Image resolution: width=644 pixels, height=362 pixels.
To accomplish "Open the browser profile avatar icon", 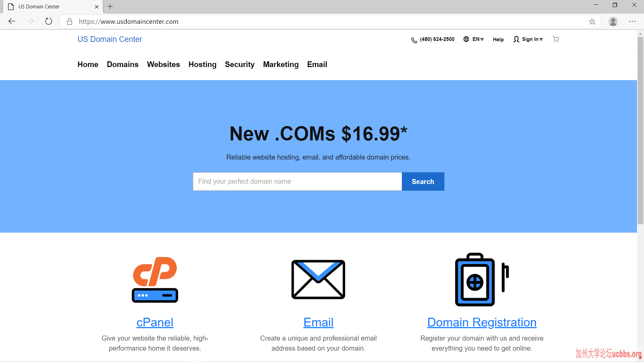I will tap(613, 21).
